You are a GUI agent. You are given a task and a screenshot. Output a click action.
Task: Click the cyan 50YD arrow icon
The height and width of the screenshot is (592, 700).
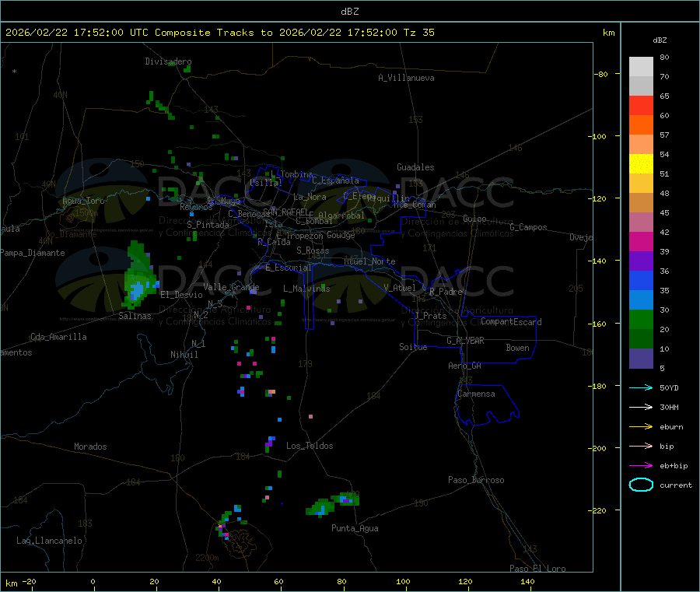point(641,387)
